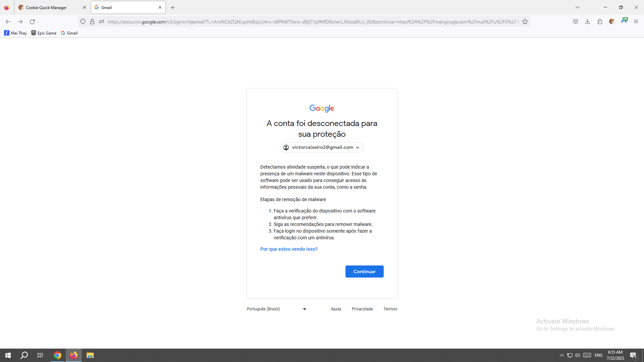
Task: Click the Firefox back arrow
Action: tap(8, 22)
